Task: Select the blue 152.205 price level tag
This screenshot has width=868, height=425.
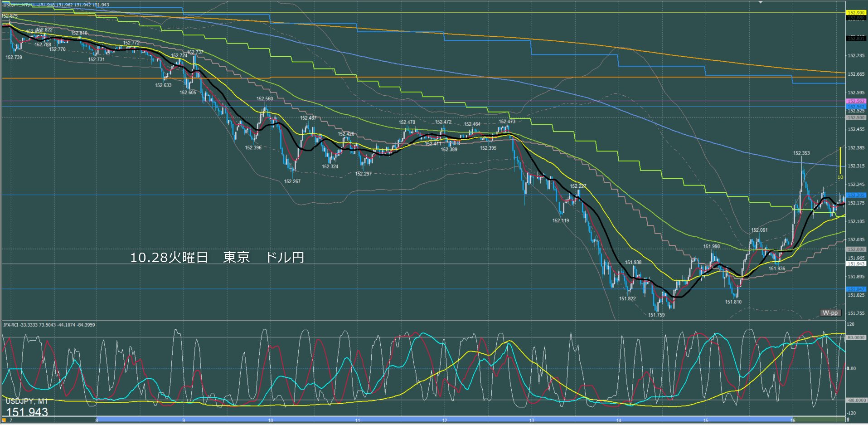Action: [x=856, y=195]
